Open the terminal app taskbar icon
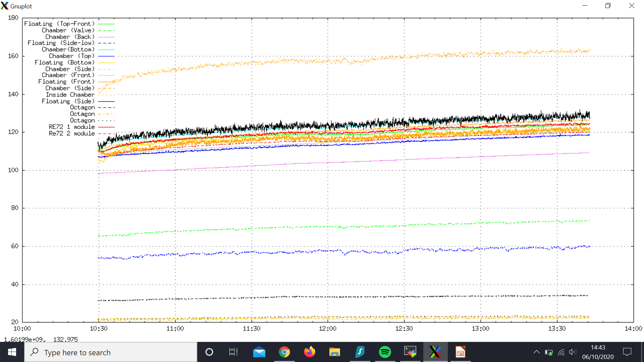The image size is (644, 362). pyautogui.click(x=410, y=352)
